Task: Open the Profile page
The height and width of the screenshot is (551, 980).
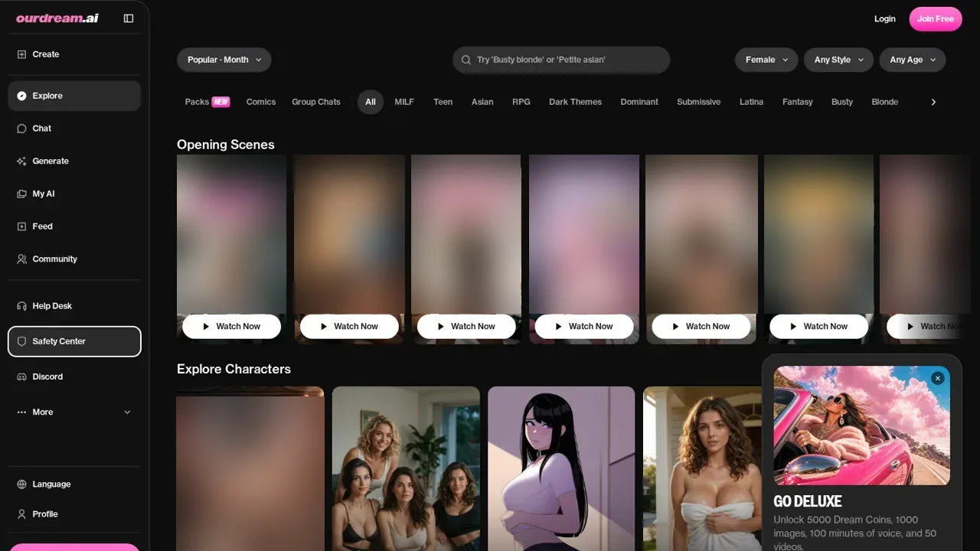Action: click(74, 514)
